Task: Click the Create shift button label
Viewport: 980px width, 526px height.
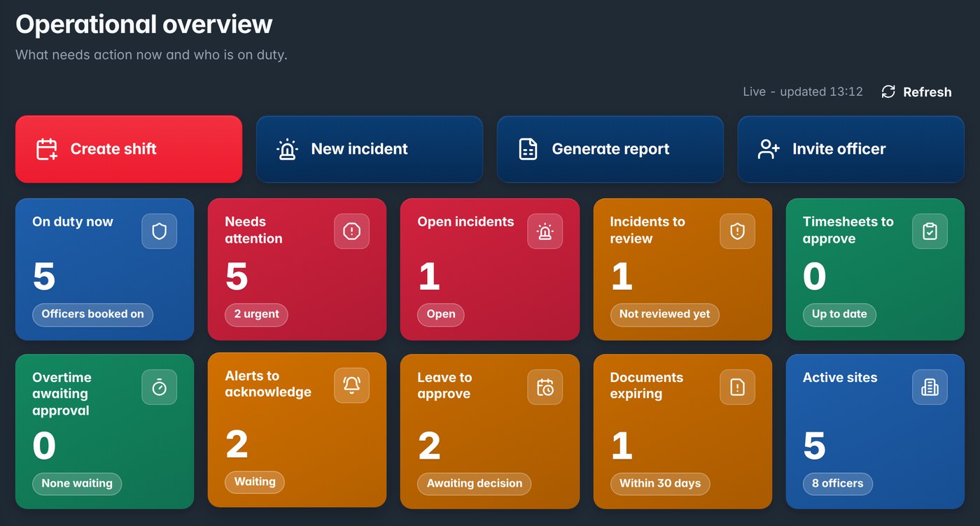Action: (113, 149)
